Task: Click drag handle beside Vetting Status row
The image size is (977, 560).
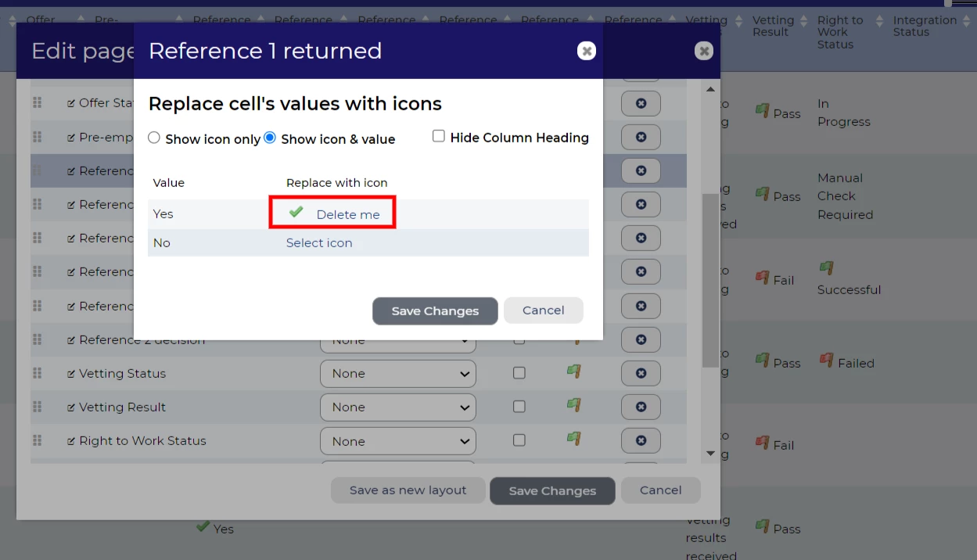Action: [37, 373]
